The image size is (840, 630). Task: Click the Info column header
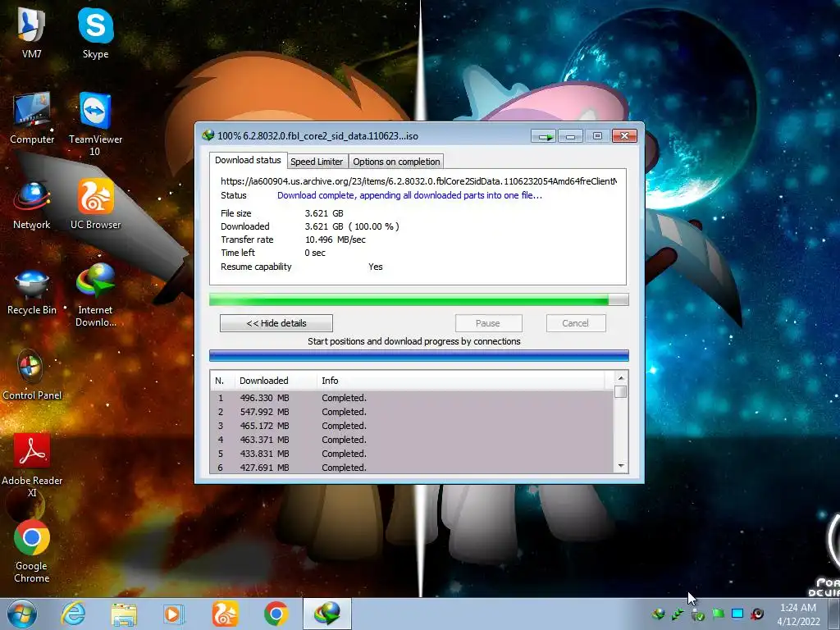[x=461, y=381]
